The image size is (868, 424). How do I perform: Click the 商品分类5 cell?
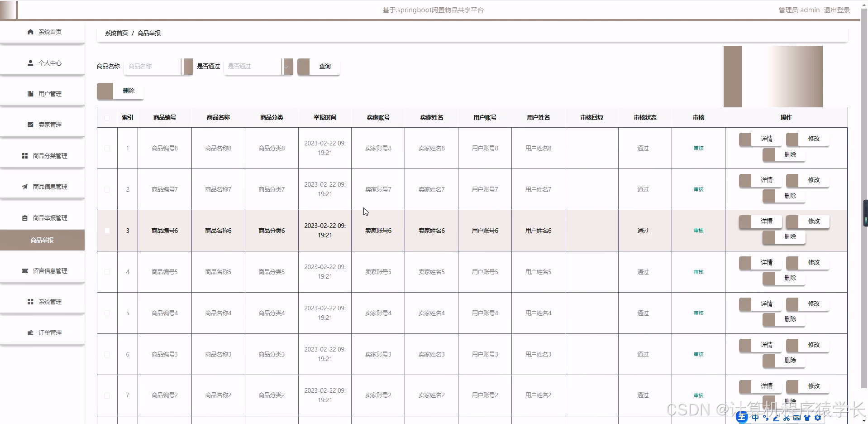[x=272, y=272]
